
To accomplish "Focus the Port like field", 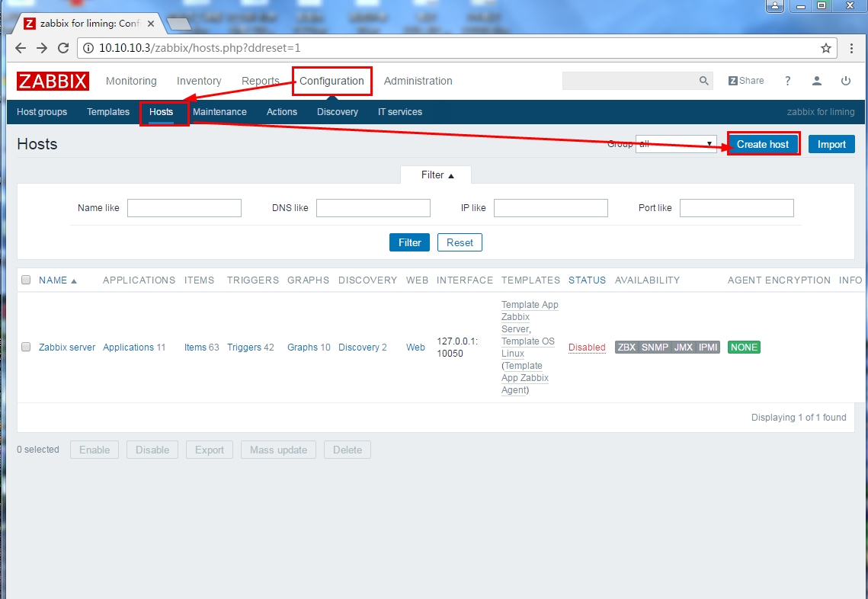I will [737, 207].
